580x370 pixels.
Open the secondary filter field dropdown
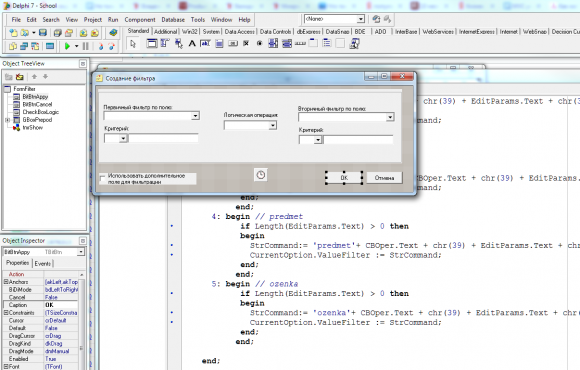(390, 117)
